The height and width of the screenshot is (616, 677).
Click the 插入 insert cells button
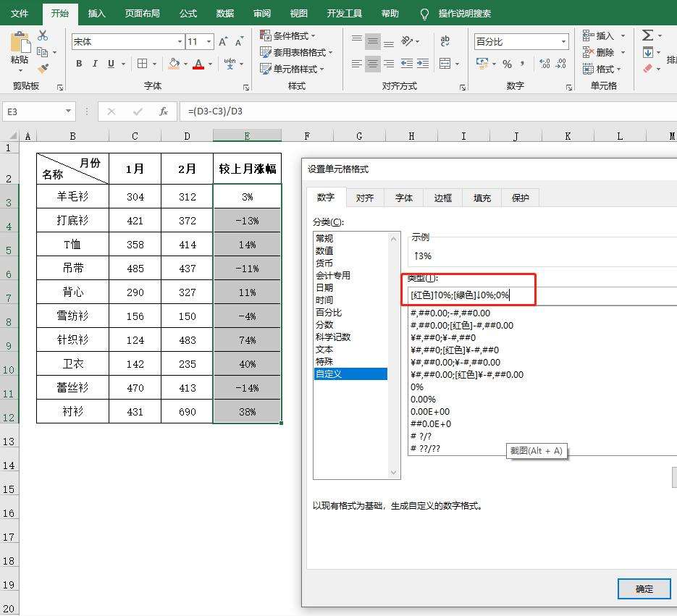[x=598, y=35]
